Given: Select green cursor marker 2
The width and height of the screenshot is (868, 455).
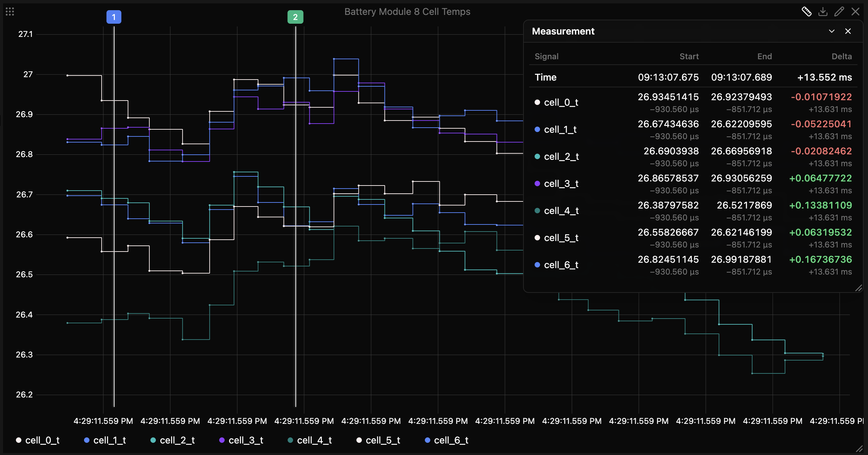Looking at the screenshot, I should click(x=295, y=17).
